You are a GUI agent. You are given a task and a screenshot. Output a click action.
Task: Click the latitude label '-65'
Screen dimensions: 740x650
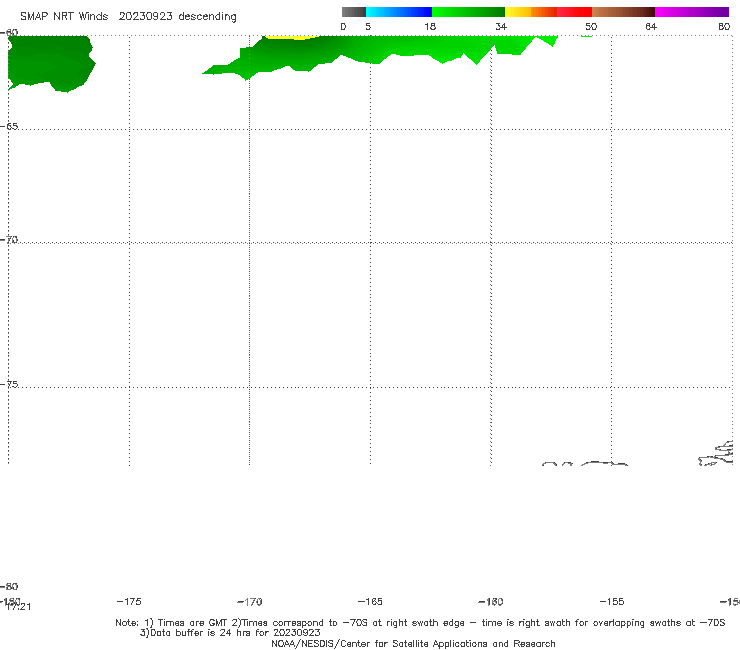coord(9,127)
